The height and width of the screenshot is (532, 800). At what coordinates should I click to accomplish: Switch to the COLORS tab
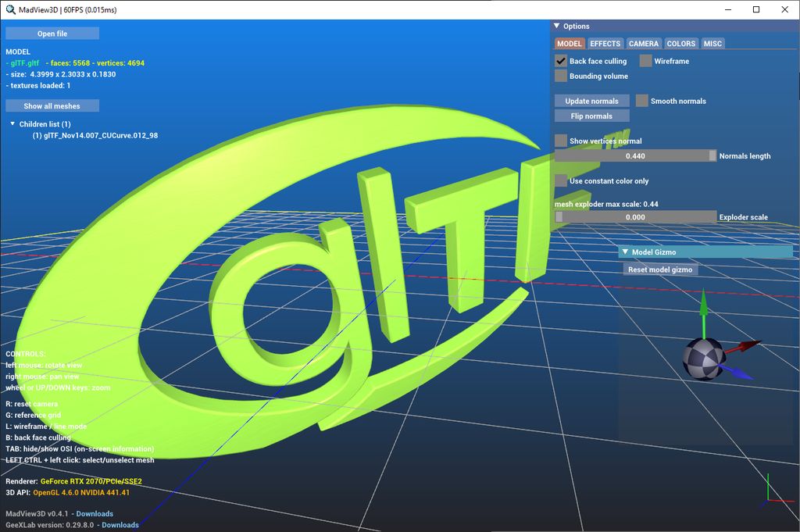click(x=681, y=44)
